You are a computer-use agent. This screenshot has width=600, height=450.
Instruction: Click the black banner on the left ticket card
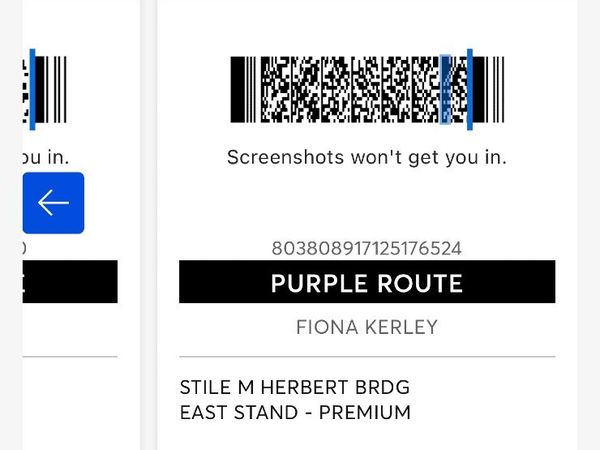click(70, 282)
